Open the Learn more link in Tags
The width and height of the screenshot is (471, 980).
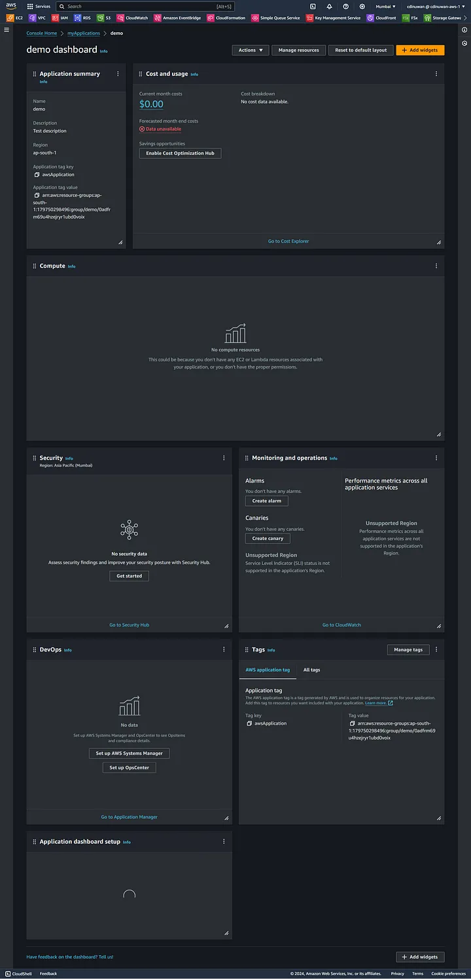point(379,703)
